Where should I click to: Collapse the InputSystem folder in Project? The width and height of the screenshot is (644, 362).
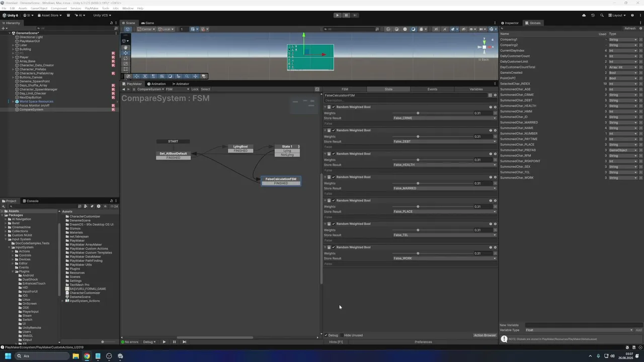pyautogui.click(x=10, y=247)
